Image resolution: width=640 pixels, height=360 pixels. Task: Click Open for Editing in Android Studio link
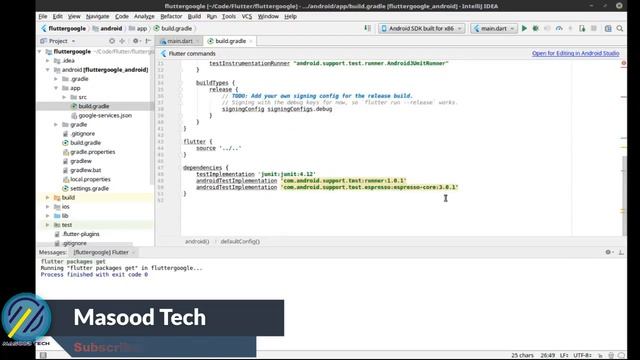[x=576, y=53]
